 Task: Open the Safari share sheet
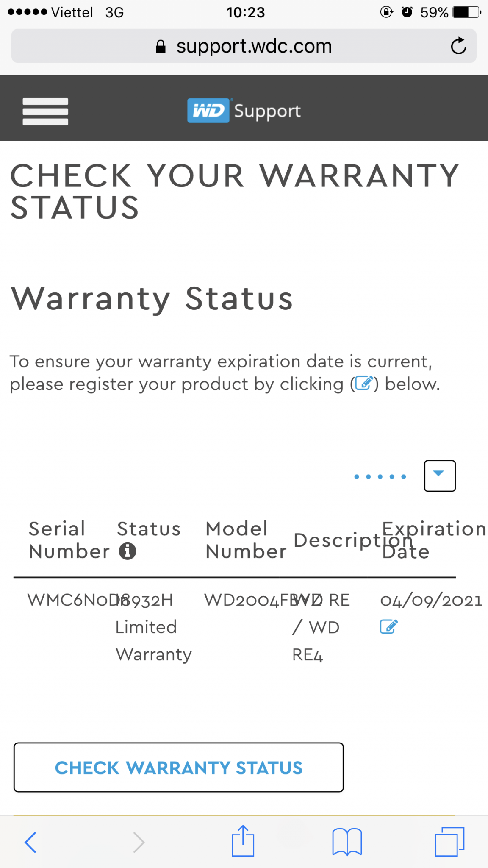(x=243, y=841)
